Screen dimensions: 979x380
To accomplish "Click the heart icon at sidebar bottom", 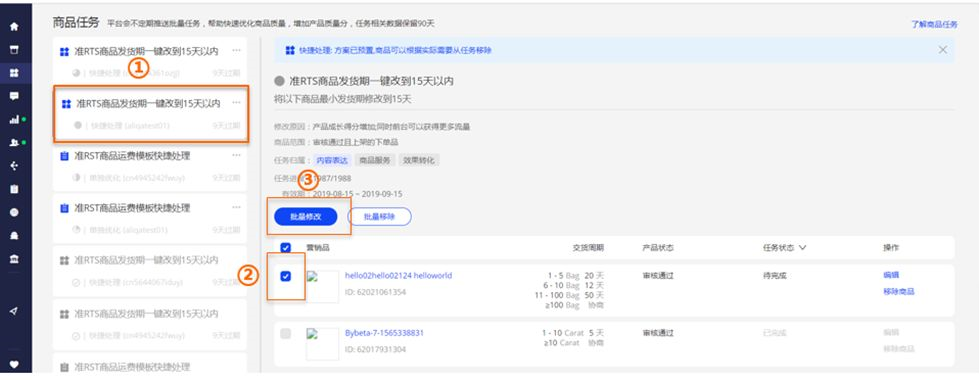I will point(14,364).
